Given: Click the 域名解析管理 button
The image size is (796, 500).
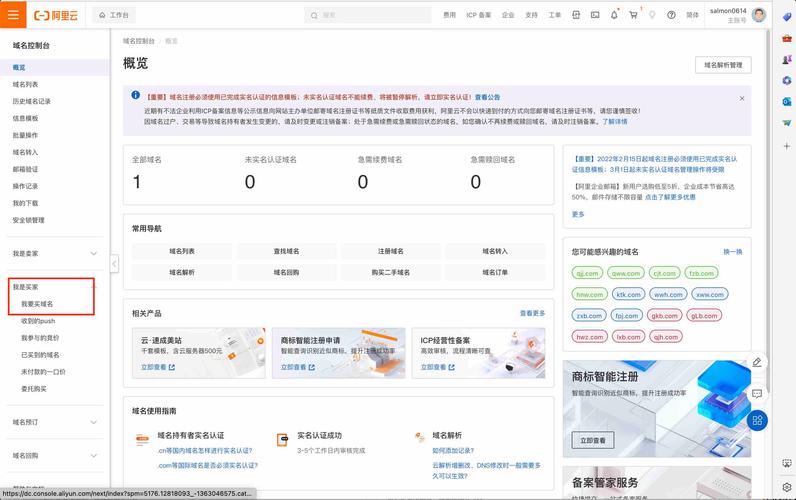Looking at the screenshot, I should pyautogui.click(x=723, y=65).
